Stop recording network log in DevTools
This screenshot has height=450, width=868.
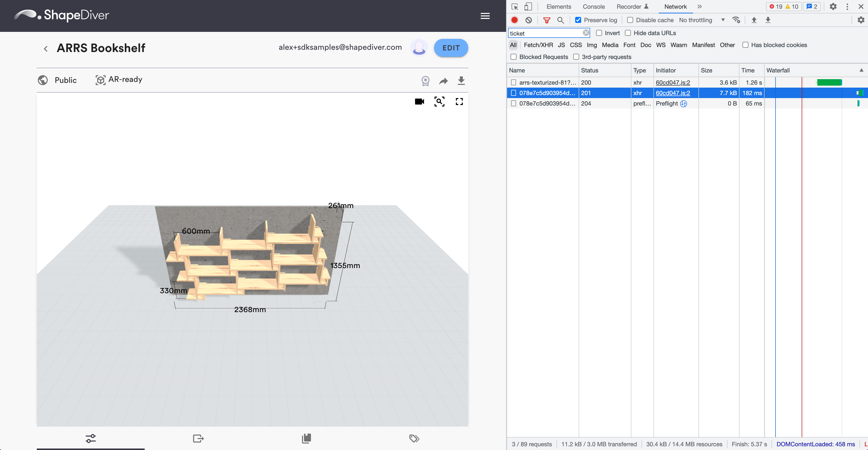coord(514,20)
